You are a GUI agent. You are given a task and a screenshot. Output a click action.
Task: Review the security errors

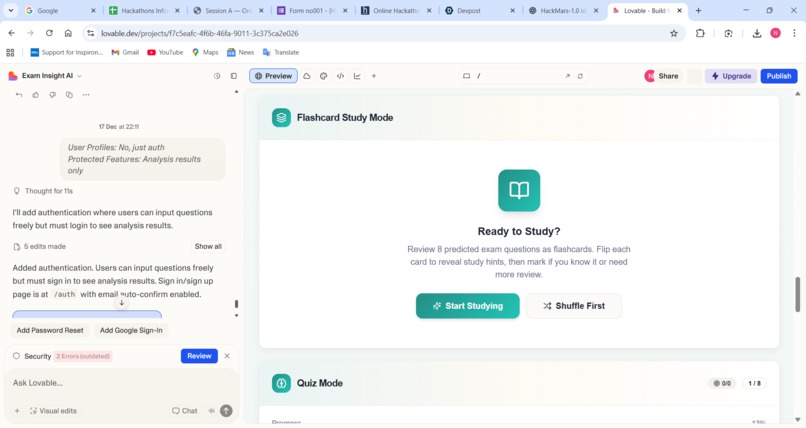(199, 356)
